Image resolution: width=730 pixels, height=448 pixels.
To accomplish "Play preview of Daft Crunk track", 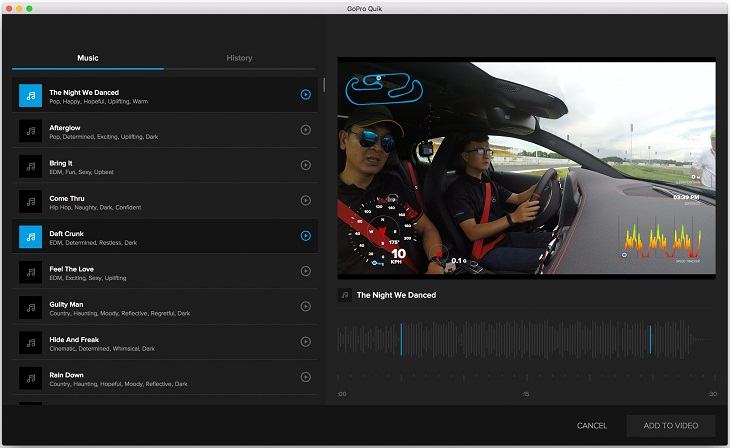I will (305, 236).
